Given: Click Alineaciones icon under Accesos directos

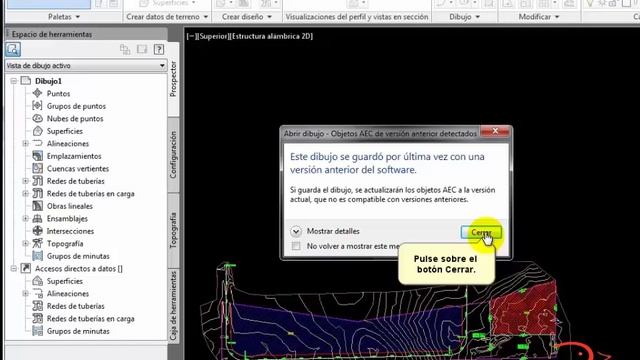Looking at the screenshot, I should point(38,293).
